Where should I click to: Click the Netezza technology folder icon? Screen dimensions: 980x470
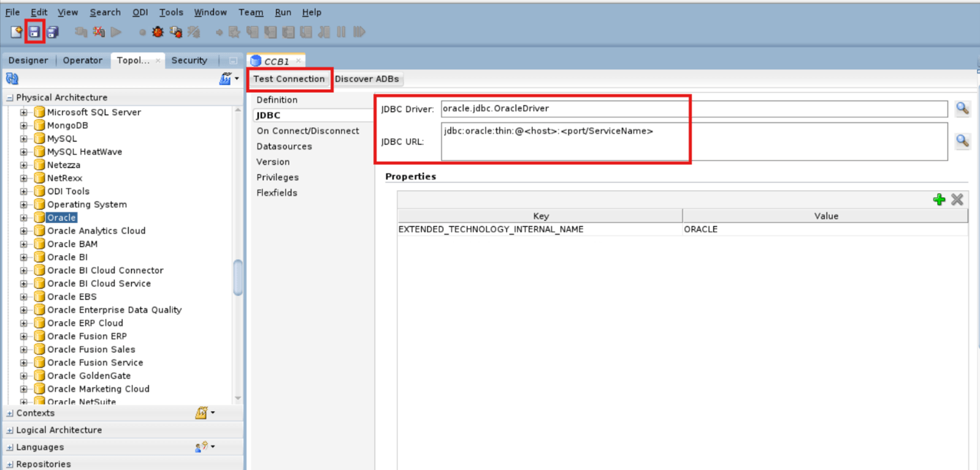pos(40,165)
